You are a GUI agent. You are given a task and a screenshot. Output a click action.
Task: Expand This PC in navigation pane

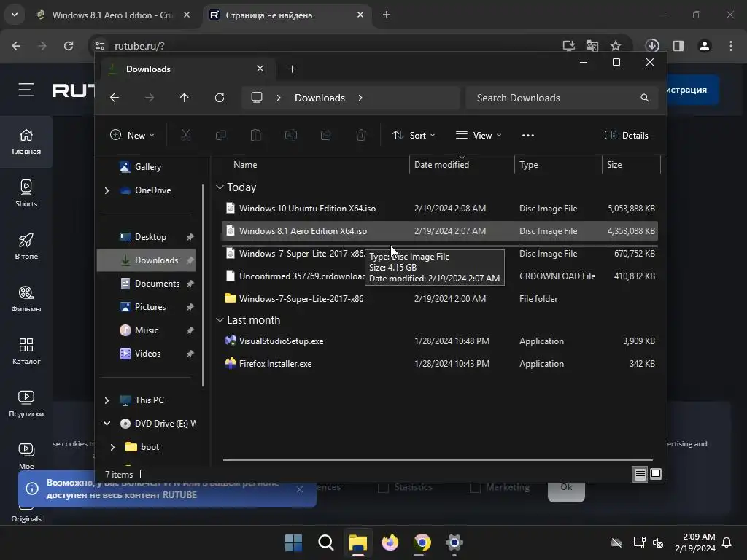tap(107, 400)
